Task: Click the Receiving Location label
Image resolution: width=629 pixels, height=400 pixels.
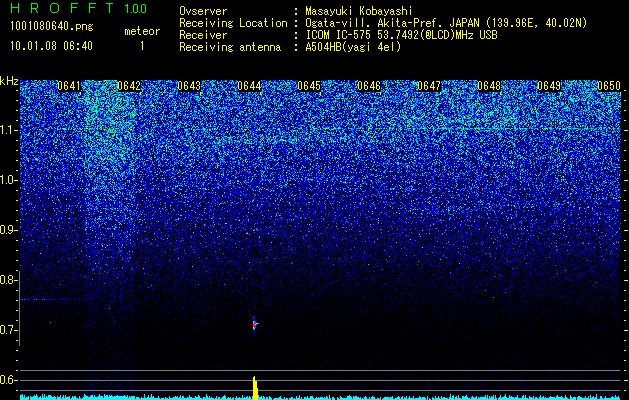Action: pos(233,23)
